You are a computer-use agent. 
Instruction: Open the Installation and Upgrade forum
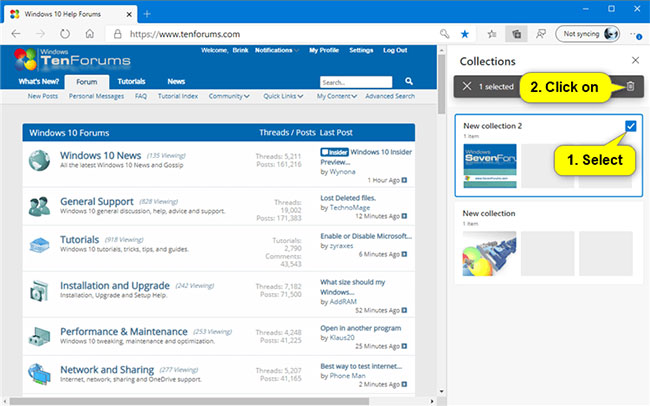115,286
